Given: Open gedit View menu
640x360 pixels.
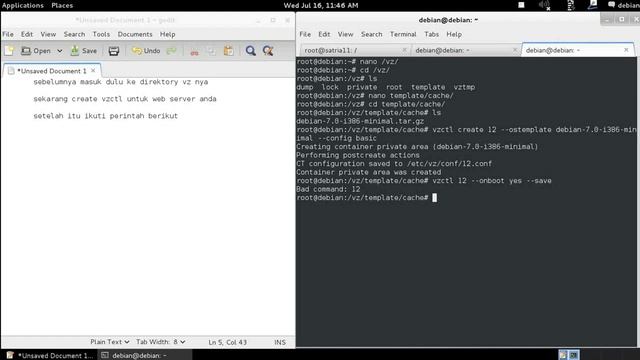Looking at the screenshot, I should (x=48, y=34).
